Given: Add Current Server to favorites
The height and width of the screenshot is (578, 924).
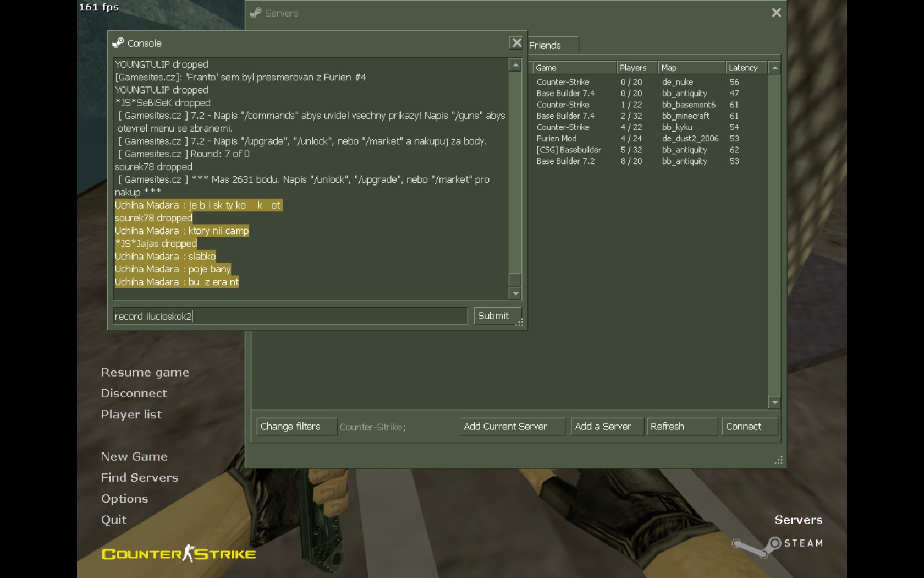Looking at the screenshot, I should 513,427.
